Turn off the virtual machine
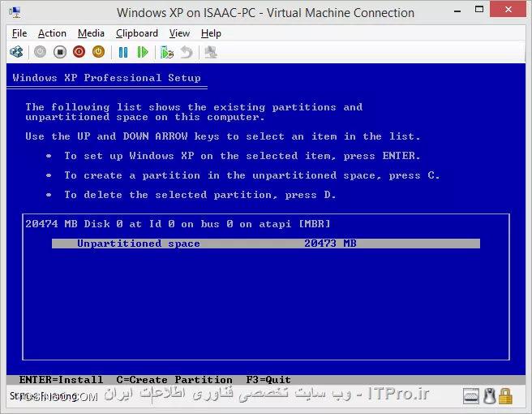Viewport: 532px width, 414px height. point(60,52)
